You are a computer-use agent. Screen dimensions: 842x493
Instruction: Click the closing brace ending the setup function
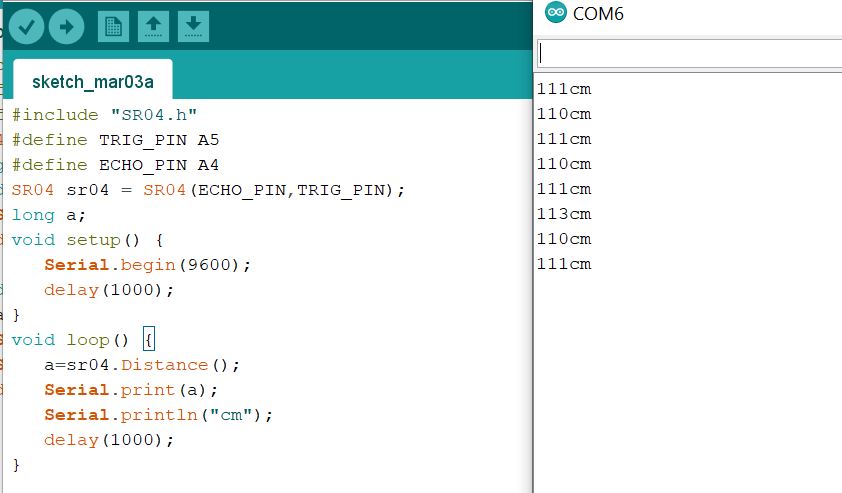pyautogui.click(x=16, y=315)
